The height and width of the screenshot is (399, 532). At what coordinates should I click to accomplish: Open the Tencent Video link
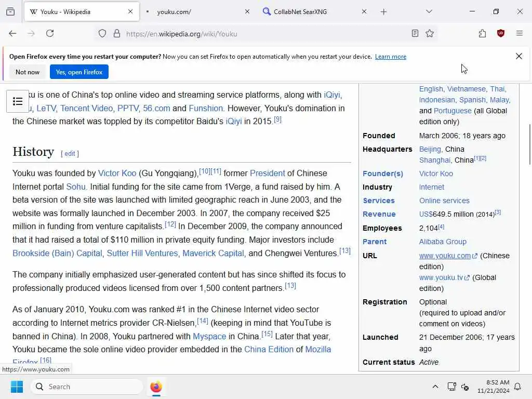pos(87,108)
